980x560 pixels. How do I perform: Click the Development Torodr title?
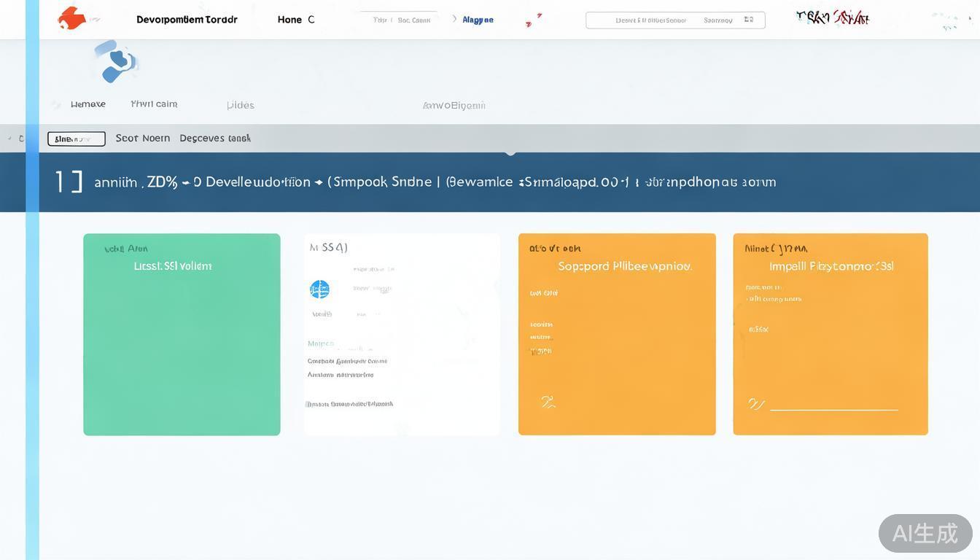point(187,20)
